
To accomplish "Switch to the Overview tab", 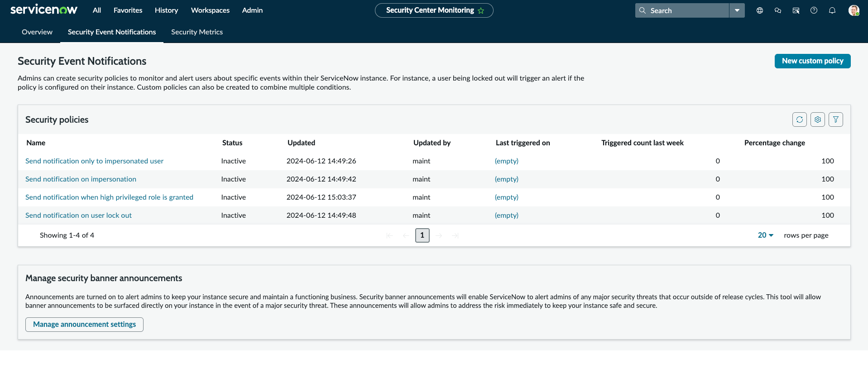I will tap(37, 32).
